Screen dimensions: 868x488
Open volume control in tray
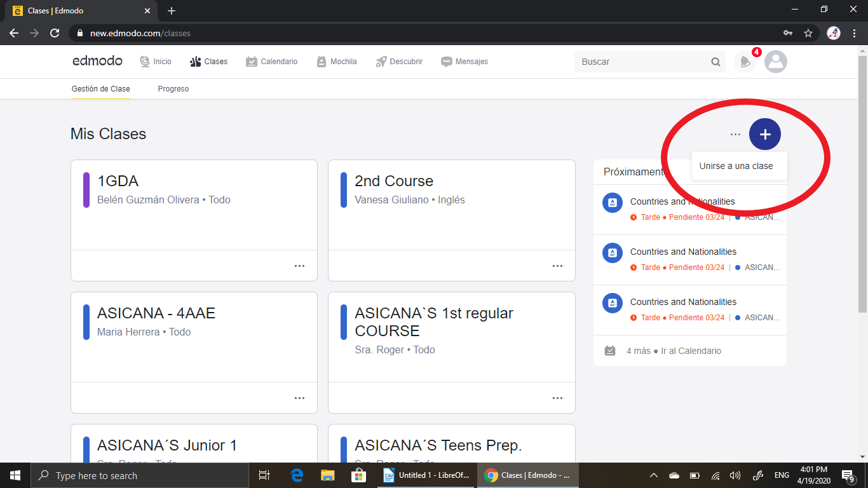click(x=735, y=475)
